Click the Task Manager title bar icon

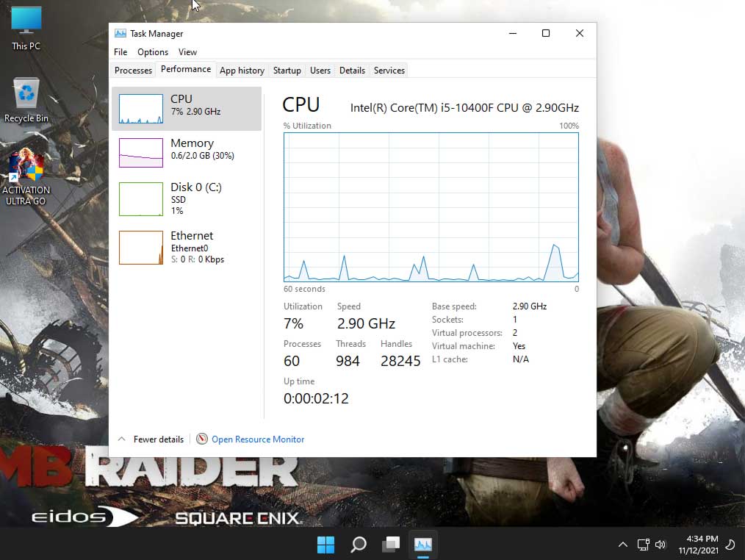coord(120,33)
